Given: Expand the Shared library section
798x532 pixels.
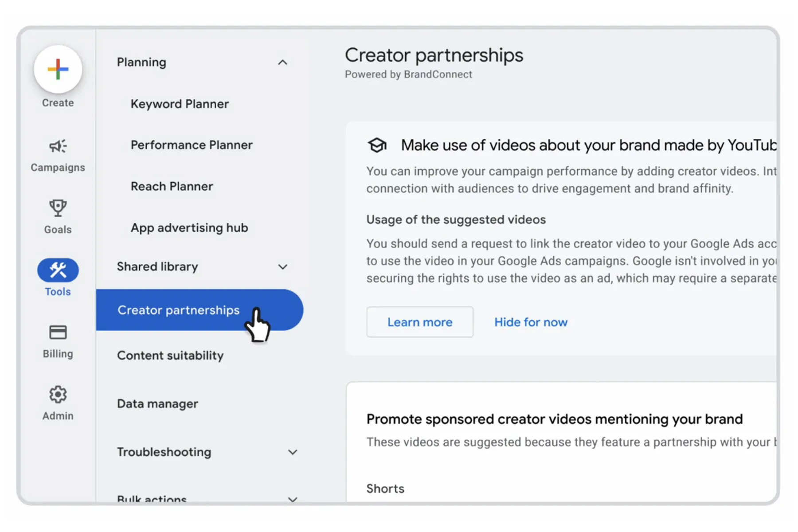Looking at the screenshot, I should pyautogui.click(x=282, y=267).
